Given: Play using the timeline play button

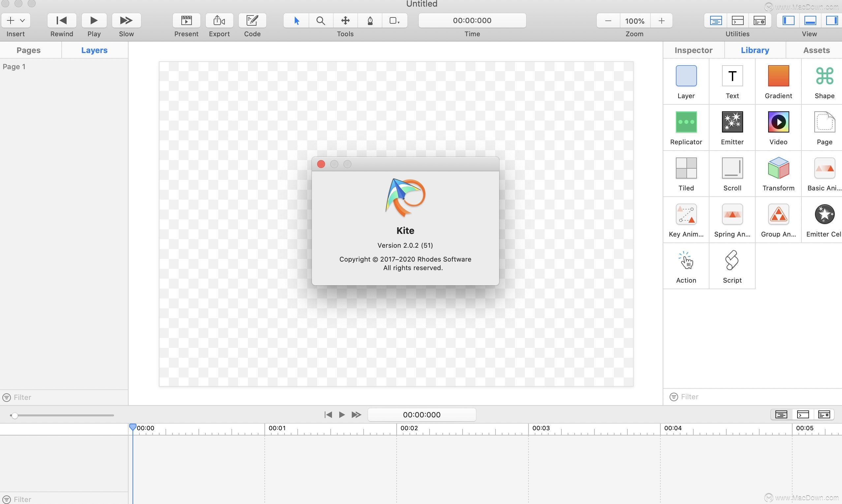Looking at the screenshot, I should [x=342, y=415].
